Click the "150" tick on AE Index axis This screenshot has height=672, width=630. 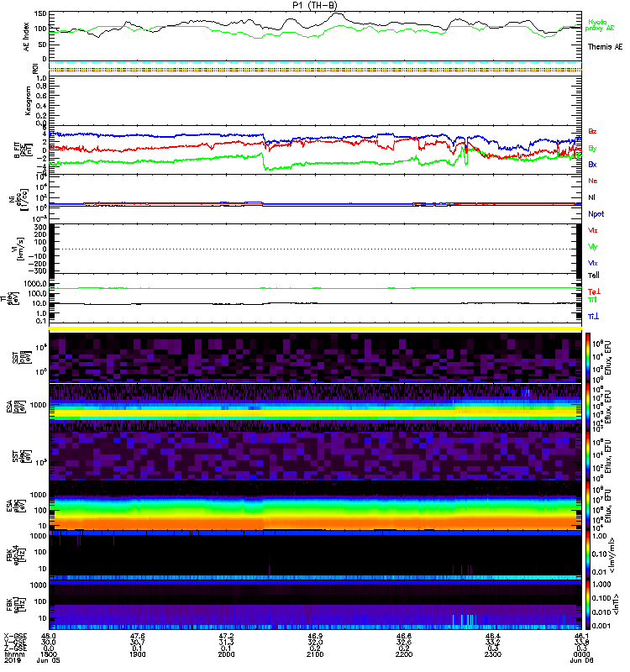(x=40, y=14)
